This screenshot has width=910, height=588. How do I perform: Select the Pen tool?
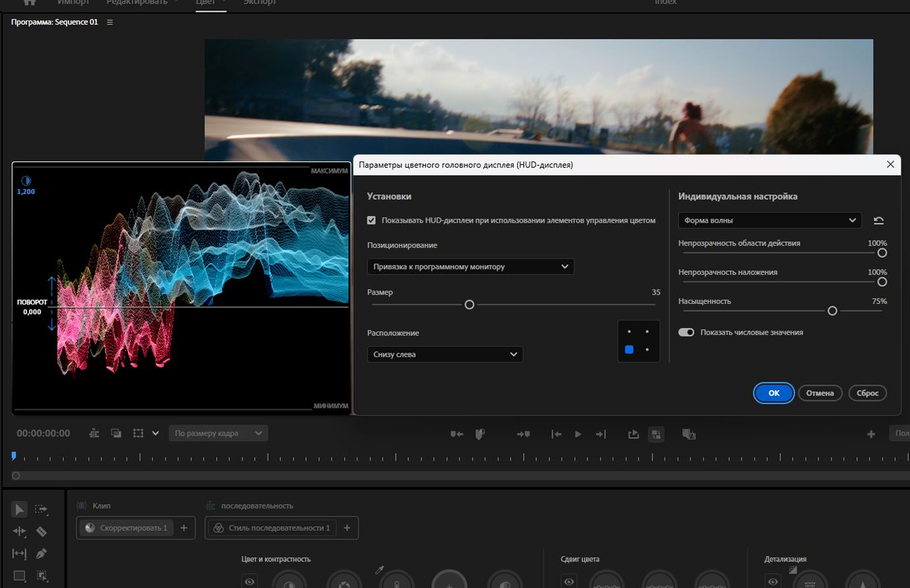tap(42, 554)
